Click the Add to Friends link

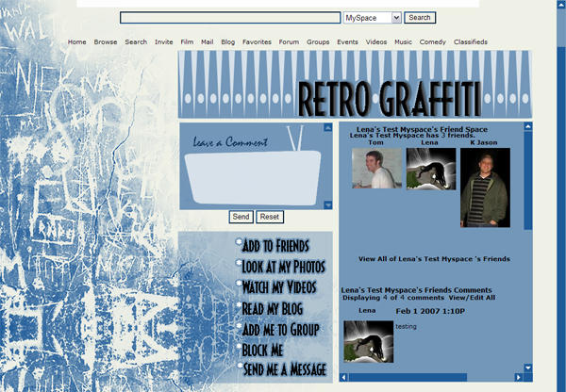point(275,246)
